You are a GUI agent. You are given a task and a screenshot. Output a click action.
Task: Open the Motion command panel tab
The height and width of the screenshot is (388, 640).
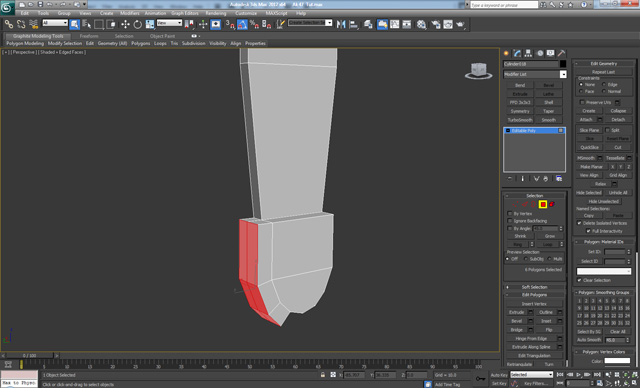[x=540, y=53]
